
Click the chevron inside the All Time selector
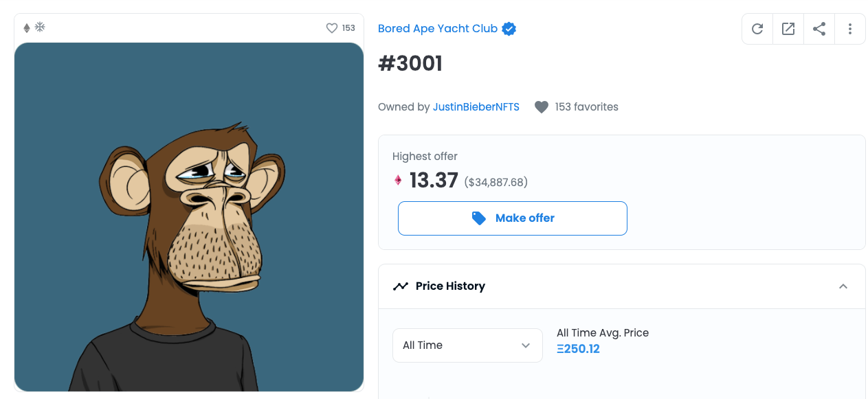pos(525,345)
